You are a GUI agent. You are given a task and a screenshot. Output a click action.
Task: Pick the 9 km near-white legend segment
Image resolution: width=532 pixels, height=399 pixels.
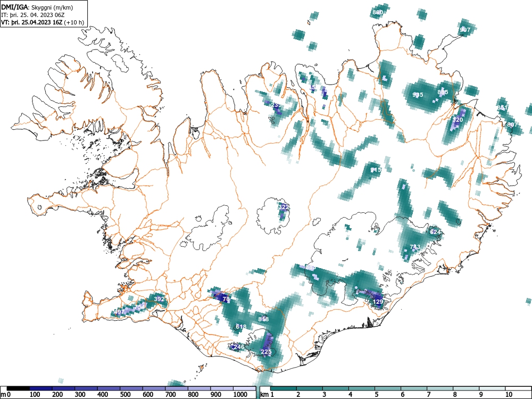(x=492, y=388)
